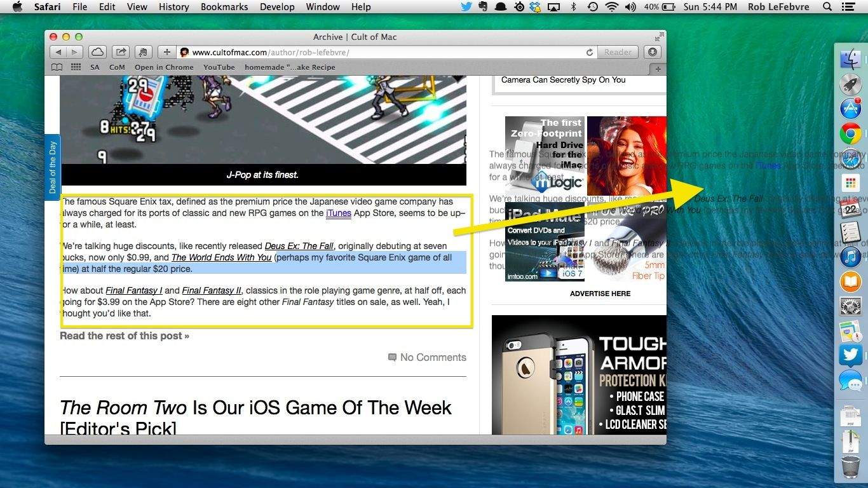Viewport: 868px width, 488px height.
Task: Open iBooks from the Dock
Action: [850, 281]
